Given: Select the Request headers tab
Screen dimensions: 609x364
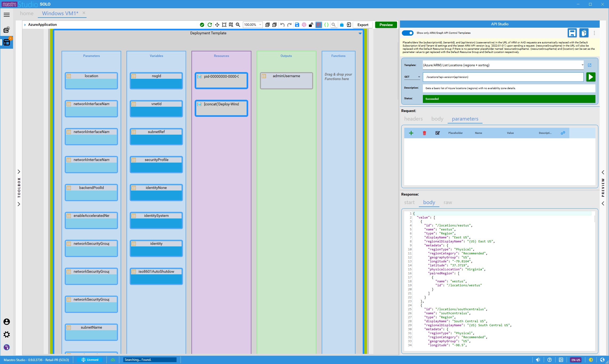Looking at the screenshot, I should tap(414, 119).
